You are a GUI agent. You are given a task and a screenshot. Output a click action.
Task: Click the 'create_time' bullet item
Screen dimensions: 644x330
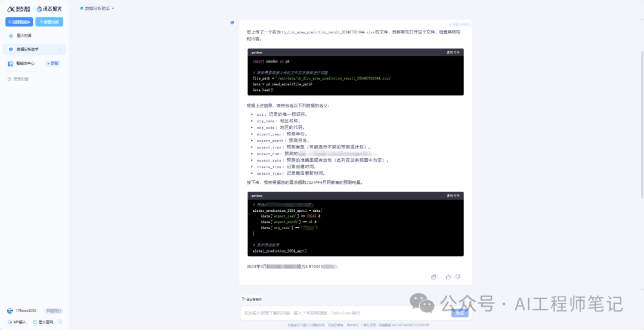[x=286, y=167]
